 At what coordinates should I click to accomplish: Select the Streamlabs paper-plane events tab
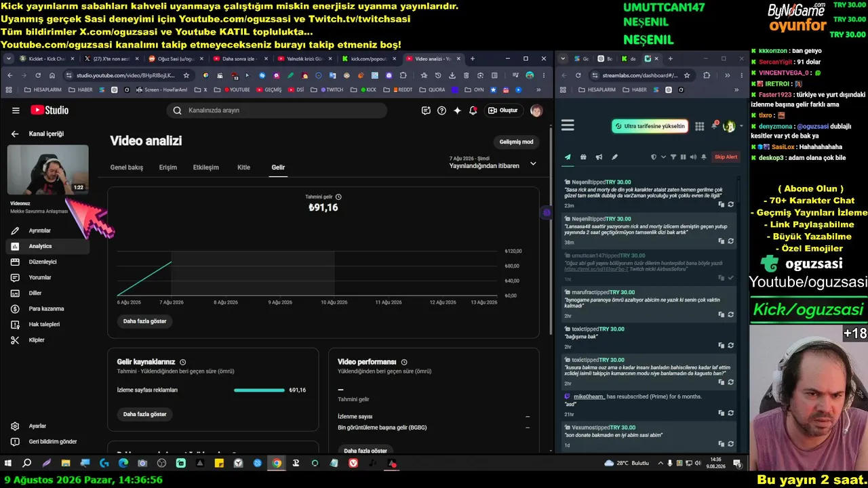(568, 157)
